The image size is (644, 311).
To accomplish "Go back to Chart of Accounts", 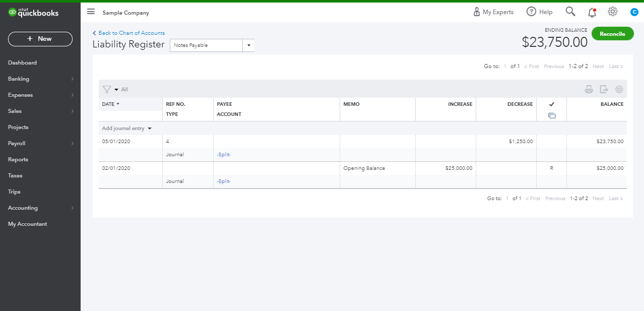I will click(131, 33).
